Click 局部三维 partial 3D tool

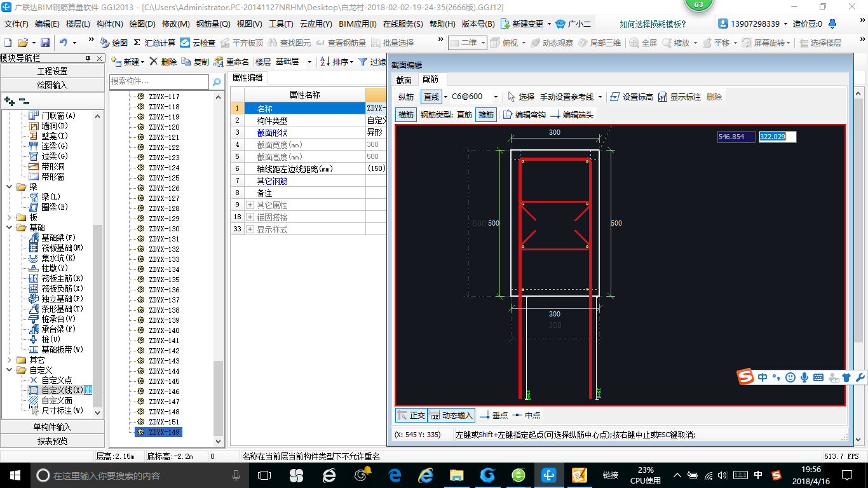[x=599, y=43]
